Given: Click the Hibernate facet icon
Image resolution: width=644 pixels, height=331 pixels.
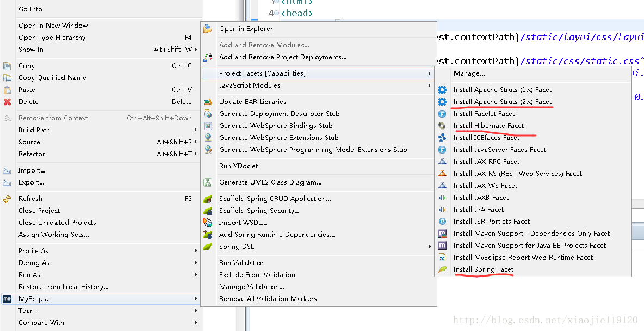Looking at the screenshot, I should point(442,125).
